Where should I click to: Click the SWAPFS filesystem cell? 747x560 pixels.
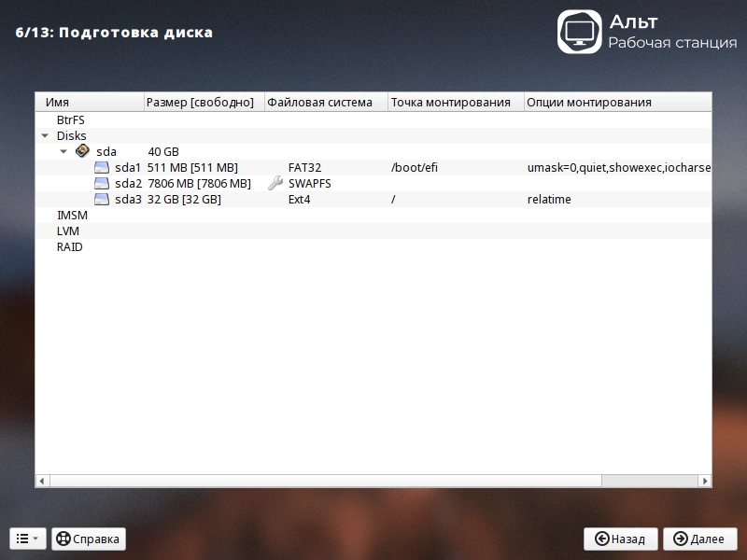[310, 183]
